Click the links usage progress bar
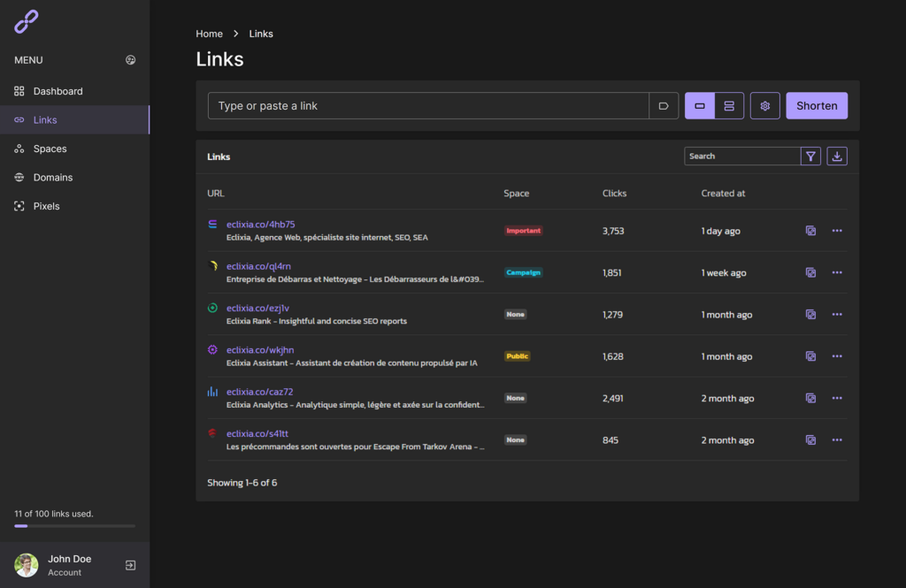This screenshot has height=588, width=906. (75, 526)
